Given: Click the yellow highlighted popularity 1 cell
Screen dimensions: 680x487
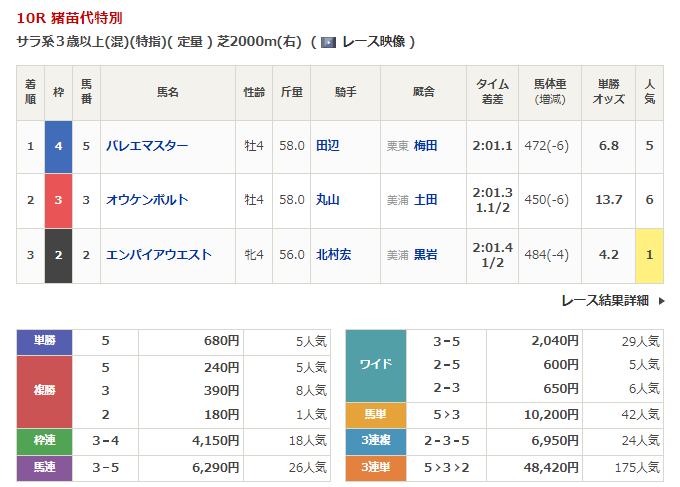Looking at the screenshot, I should click(x=649, y=255).
